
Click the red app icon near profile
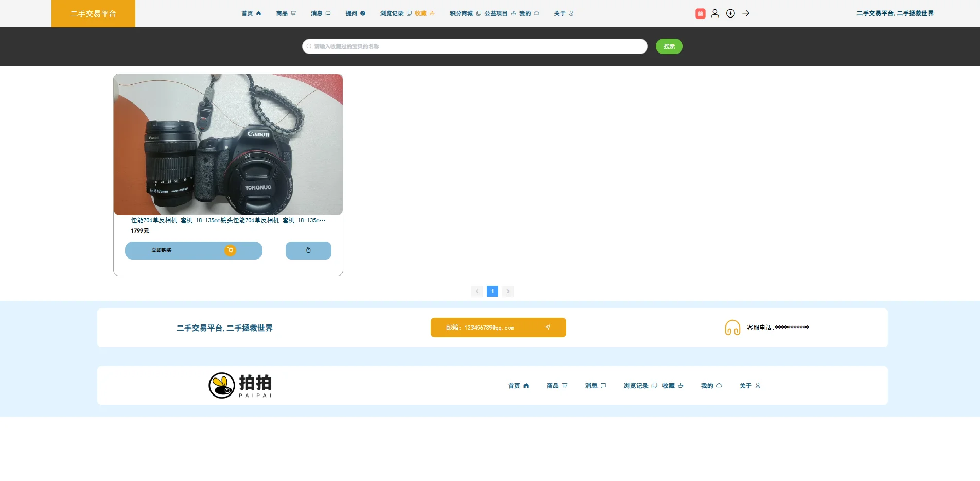click(x=700, y=13)
